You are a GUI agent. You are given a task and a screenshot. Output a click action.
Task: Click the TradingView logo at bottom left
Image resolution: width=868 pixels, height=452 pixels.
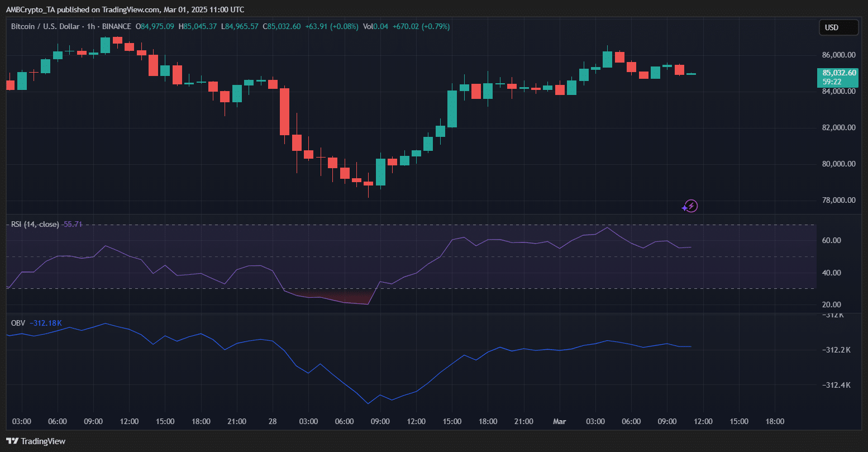[36, 441]
